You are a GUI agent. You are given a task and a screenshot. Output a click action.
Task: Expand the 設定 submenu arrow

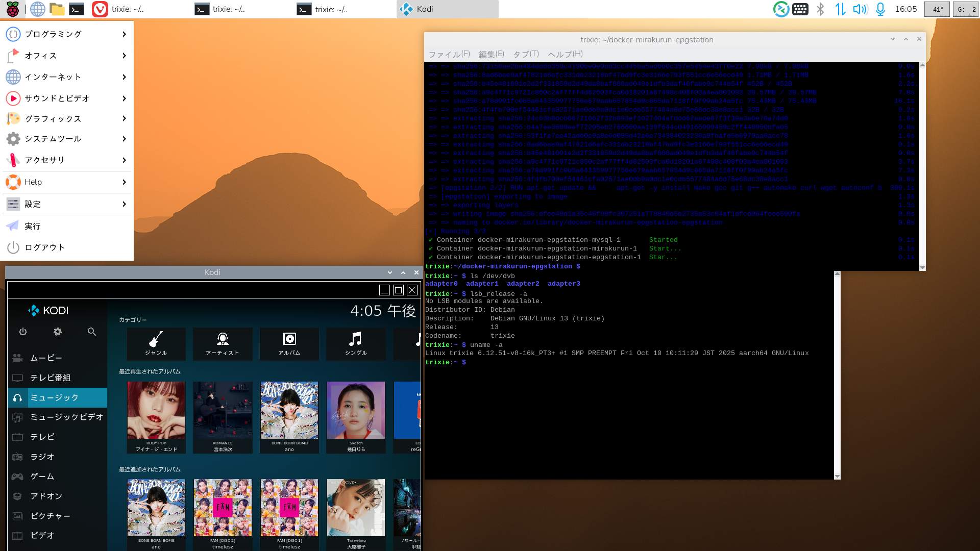(124, 204)
